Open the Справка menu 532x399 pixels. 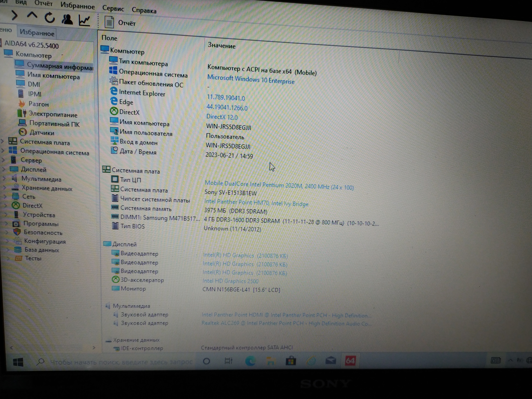(144, 10)
